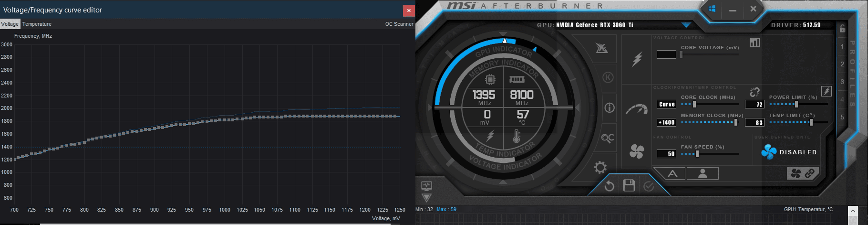This screenshot has height=225, width=868.
Task: Click the fan section icon left of Fan Speed
Action: click(637, 151)
